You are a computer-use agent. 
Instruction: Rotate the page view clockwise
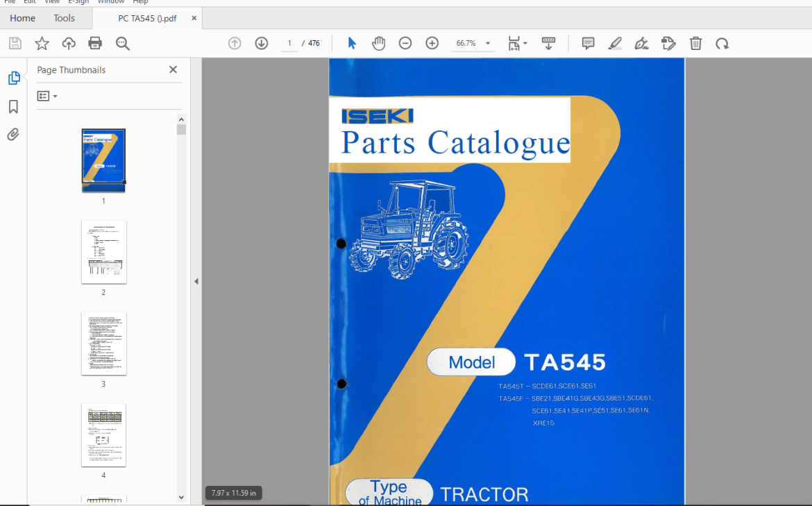pos(722,44)
